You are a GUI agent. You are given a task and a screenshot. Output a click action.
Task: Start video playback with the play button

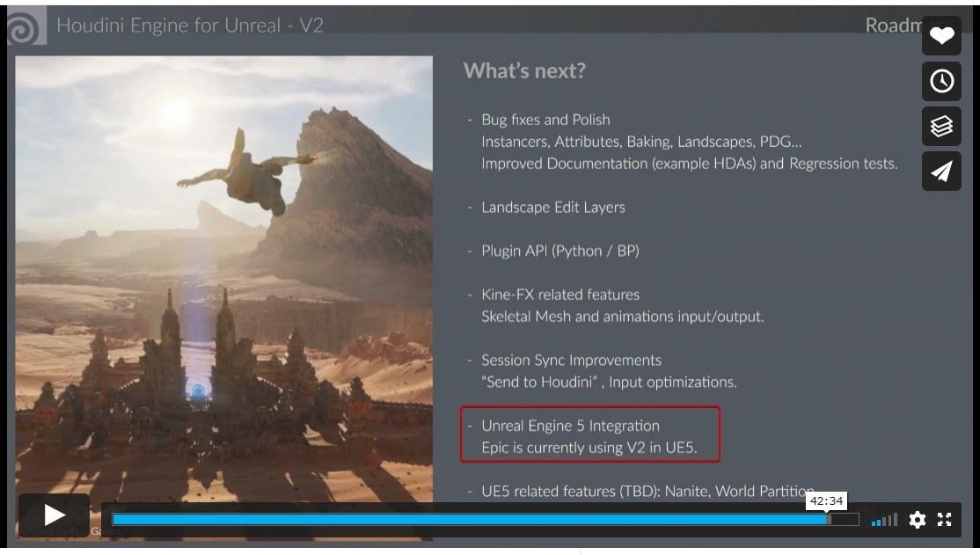pos(54,515)
